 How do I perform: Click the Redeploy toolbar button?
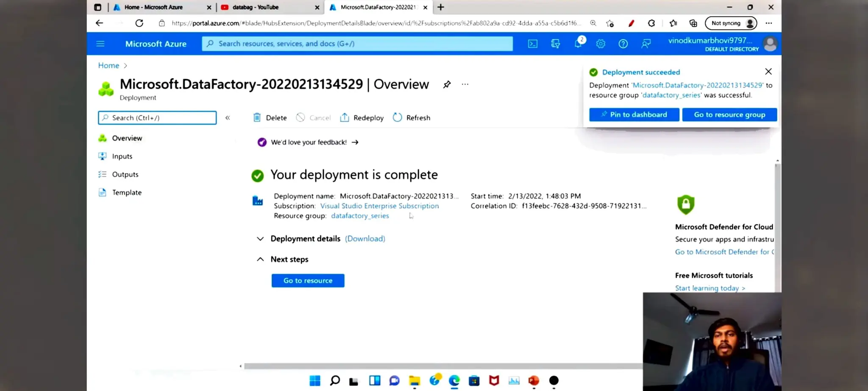[362, 118]
